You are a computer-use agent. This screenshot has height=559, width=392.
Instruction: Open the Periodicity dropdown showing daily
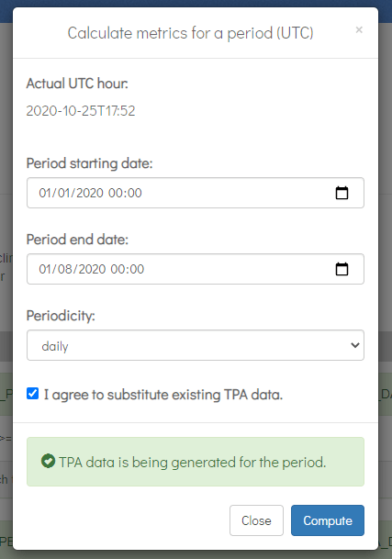(196, 345)
